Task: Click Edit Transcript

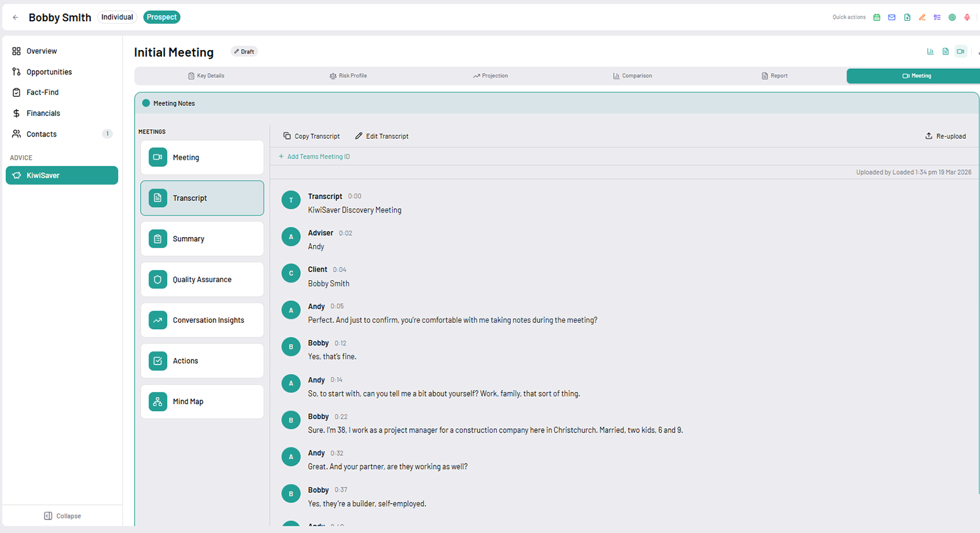Action: pos(382,136)
